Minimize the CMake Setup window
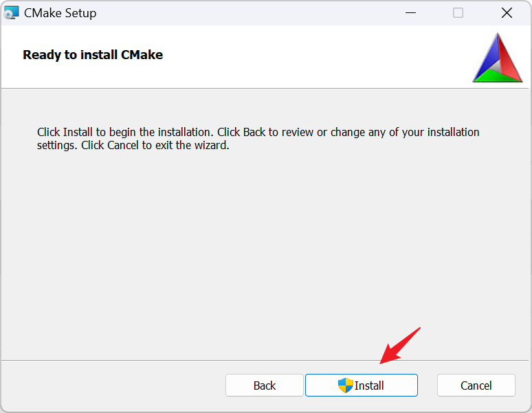This screenshot has width=532, height=413. tap(410, 12)
